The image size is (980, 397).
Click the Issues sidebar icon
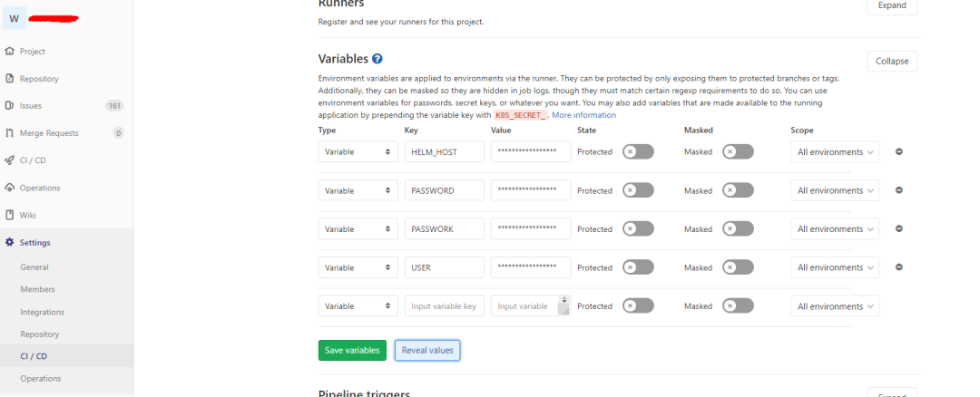pos(9,106)
